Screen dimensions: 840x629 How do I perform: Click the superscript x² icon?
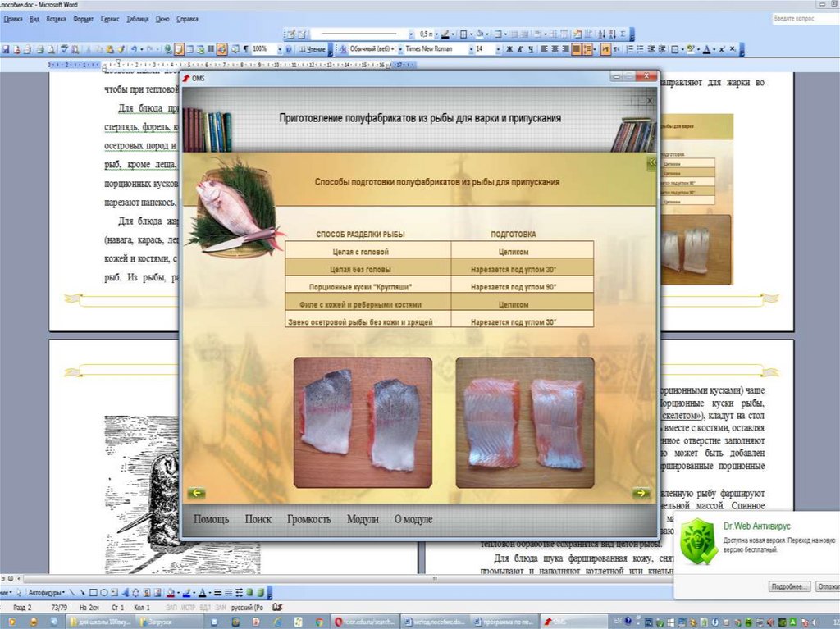click(x=721, y=49)
